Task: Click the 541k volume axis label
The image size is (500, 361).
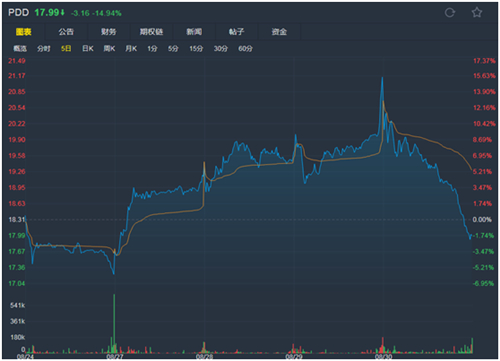Action: (x=18, y=305)
